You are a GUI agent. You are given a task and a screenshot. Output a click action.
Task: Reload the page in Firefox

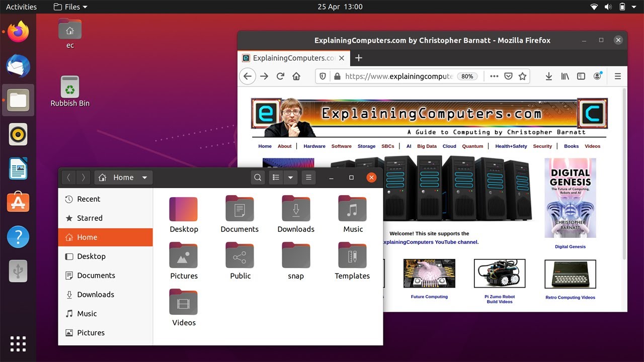tap(280, 76)
